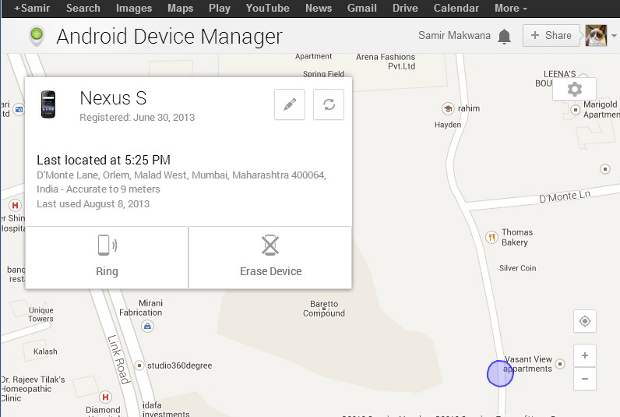Click the rahim school marker icon

[x=448, y=108]
